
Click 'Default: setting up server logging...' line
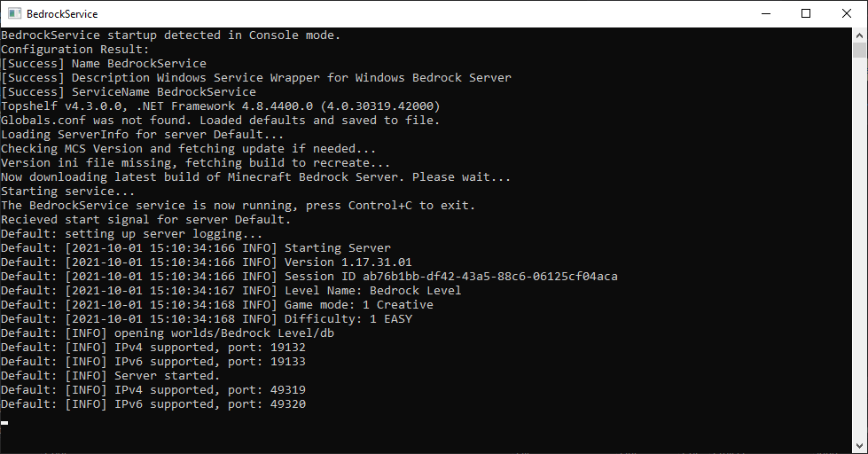coord(132,234)
